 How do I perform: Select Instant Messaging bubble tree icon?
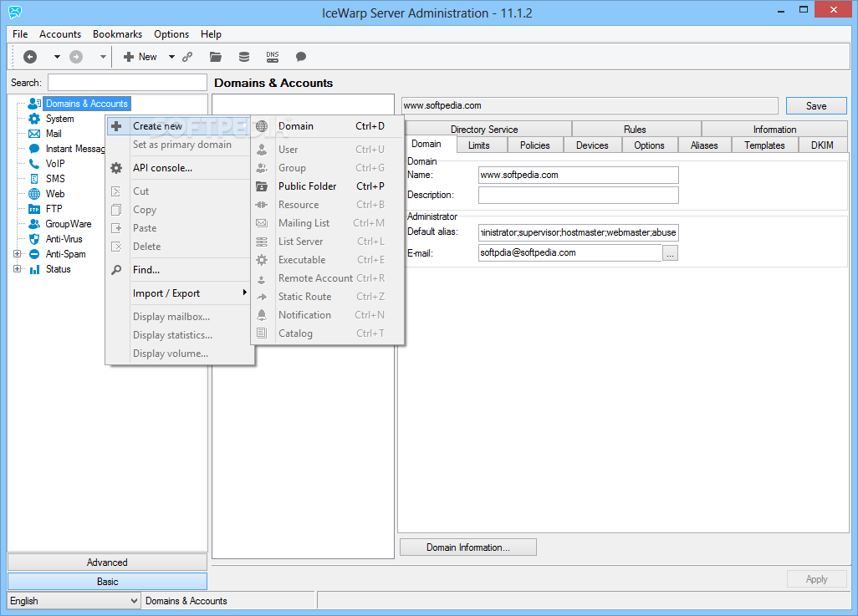click(x=34, y=149)
